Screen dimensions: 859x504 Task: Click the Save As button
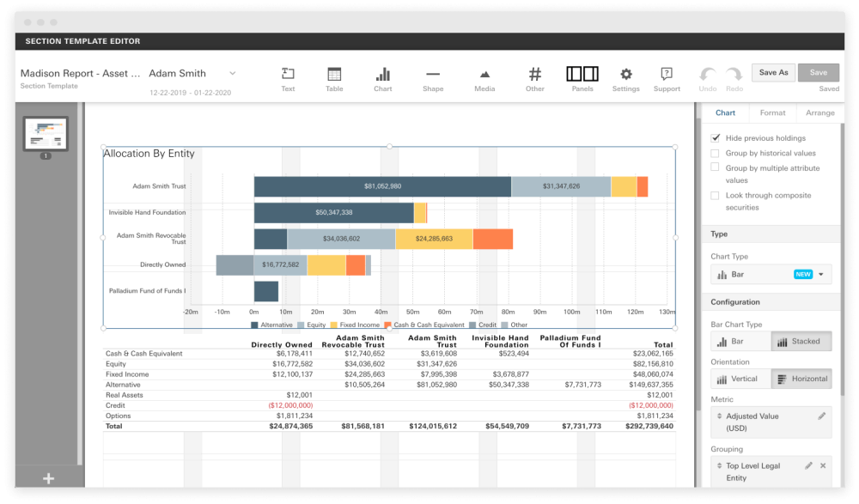(773, 73)
